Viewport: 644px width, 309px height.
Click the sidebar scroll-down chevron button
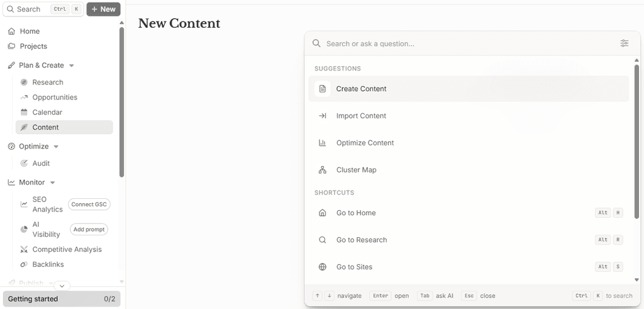click(62, 286)
